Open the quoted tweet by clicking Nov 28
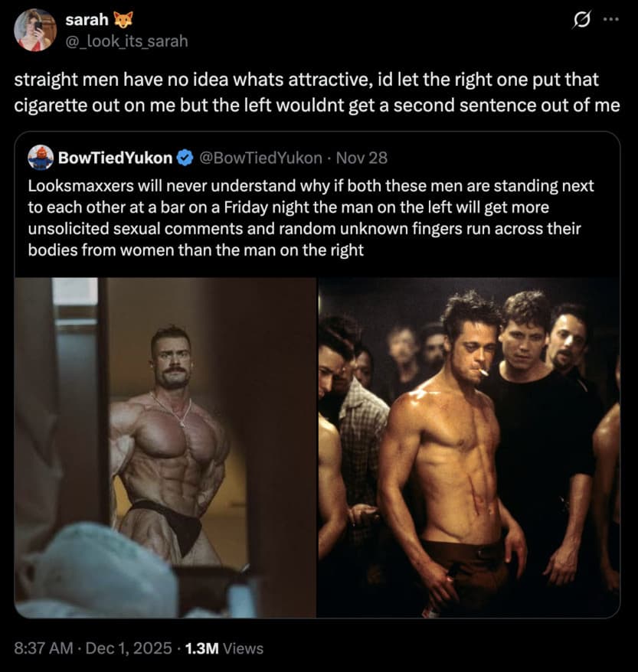Viewport: 638px width, 672px height. 364,158
